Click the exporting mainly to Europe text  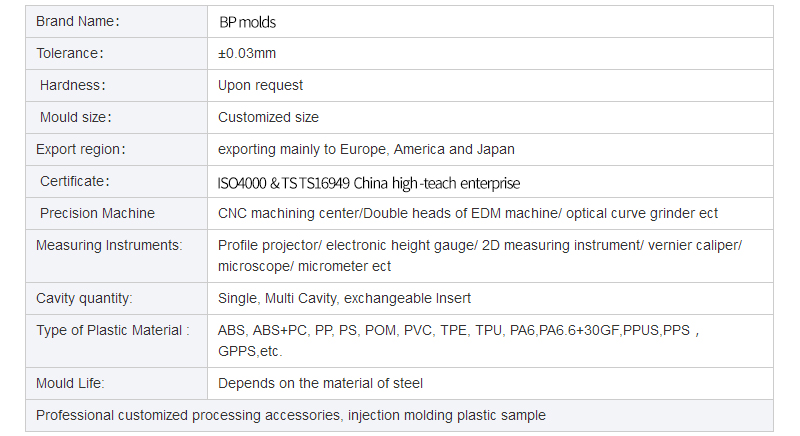[x=366, y=149]
